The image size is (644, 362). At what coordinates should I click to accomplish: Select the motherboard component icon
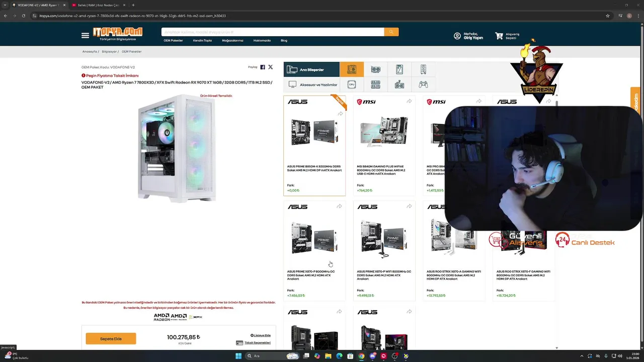click(x=352, y=69)
